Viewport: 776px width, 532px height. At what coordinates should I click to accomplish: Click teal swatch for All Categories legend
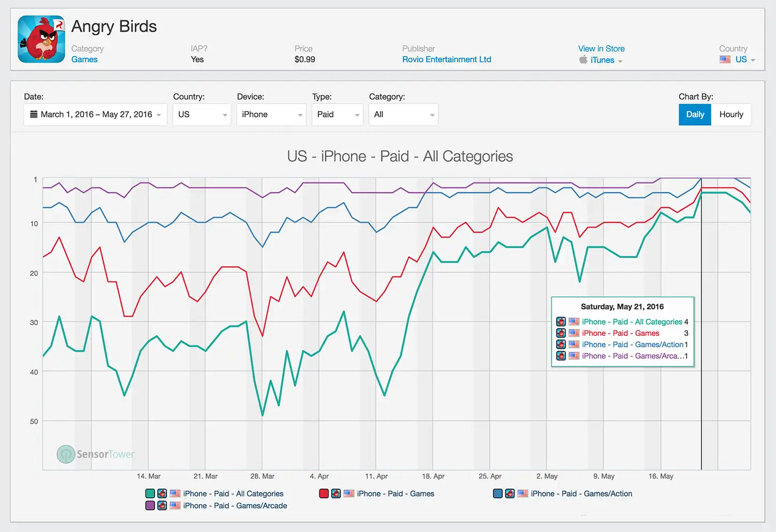point(150,494)
